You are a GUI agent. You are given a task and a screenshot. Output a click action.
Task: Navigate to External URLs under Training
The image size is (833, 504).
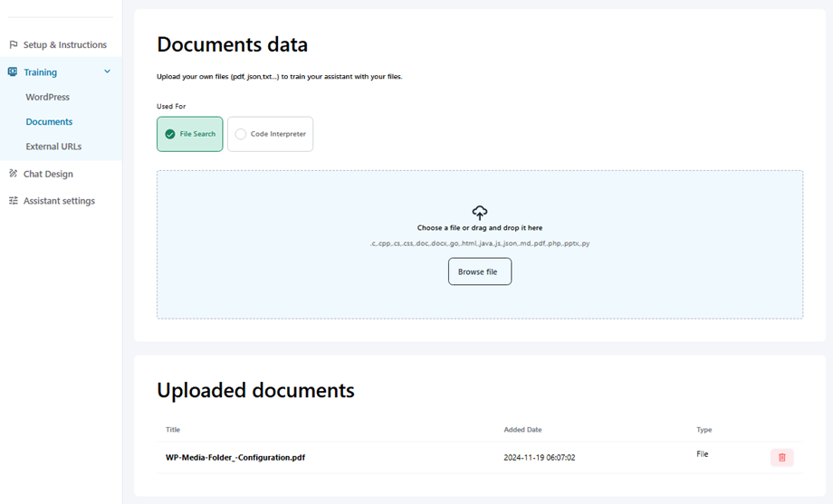(53, 147)
